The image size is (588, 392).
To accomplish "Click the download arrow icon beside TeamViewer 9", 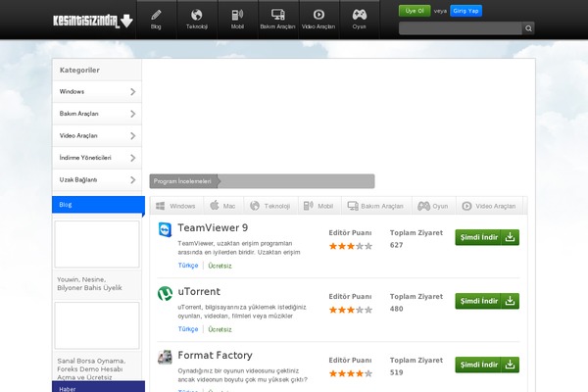I will pos(510,237).
